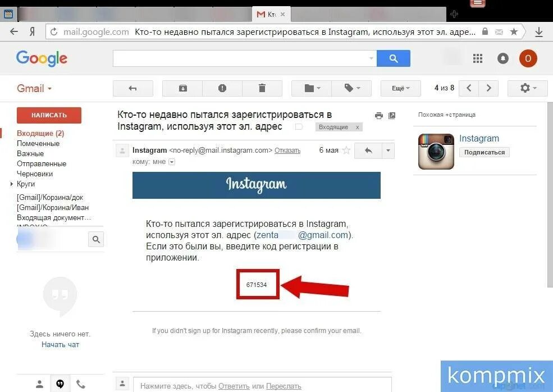The width and height of the screenshot is (553, 392).
Task: Star the message dated 6 мая
Action: coord(346,151)
